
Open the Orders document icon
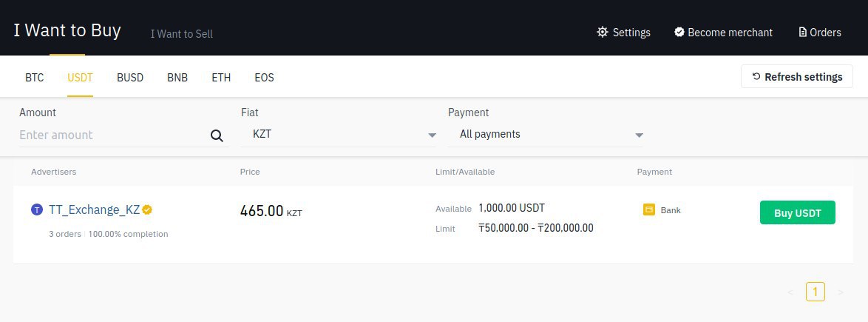(x=803, y=32)
